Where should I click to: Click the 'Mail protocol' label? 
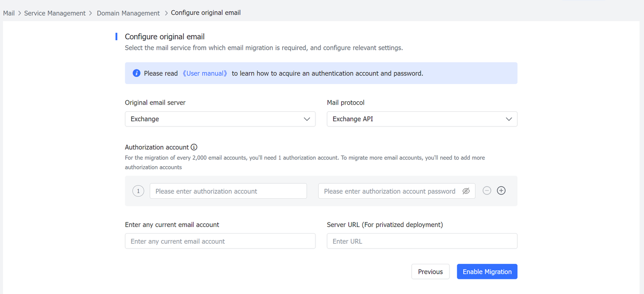point(346,103)
